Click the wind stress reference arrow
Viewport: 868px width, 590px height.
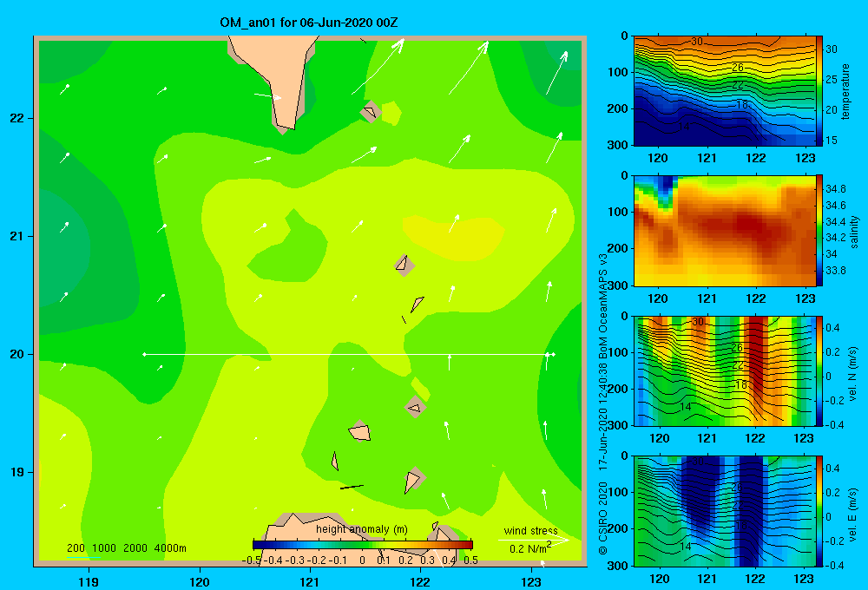(533, 540)
